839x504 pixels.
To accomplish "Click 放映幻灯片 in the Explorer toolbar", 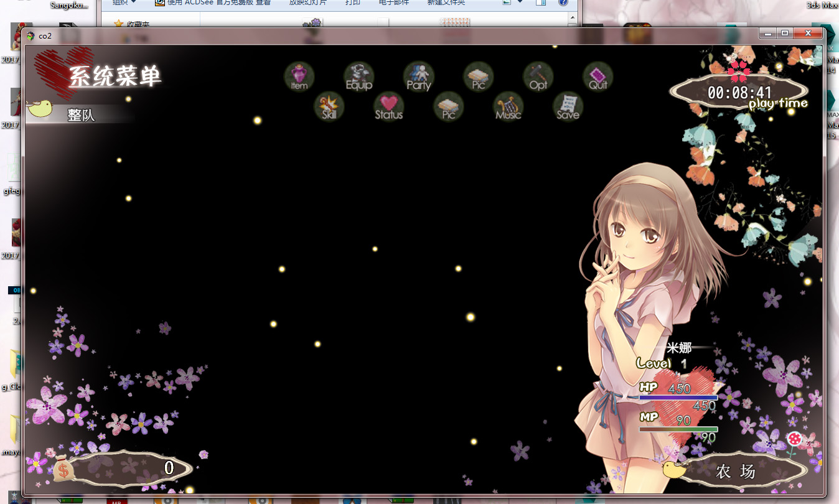I will click(x=308, y=2).
